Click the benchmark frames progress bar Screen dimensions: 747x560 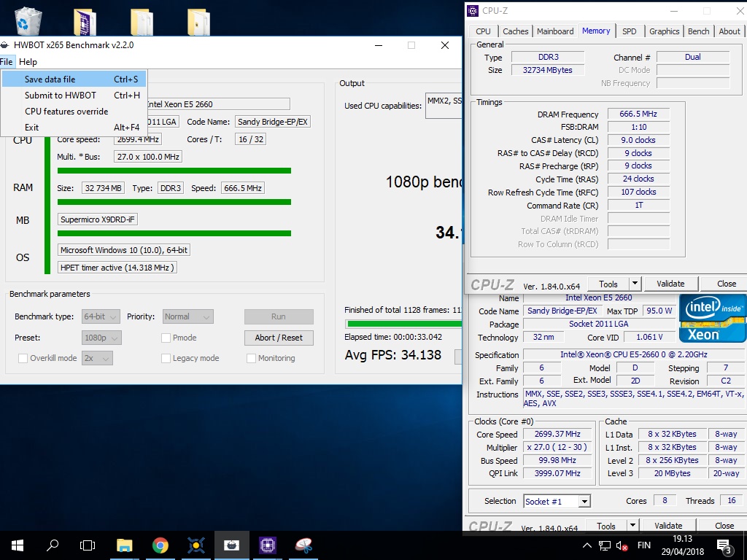tap(403, 324)
